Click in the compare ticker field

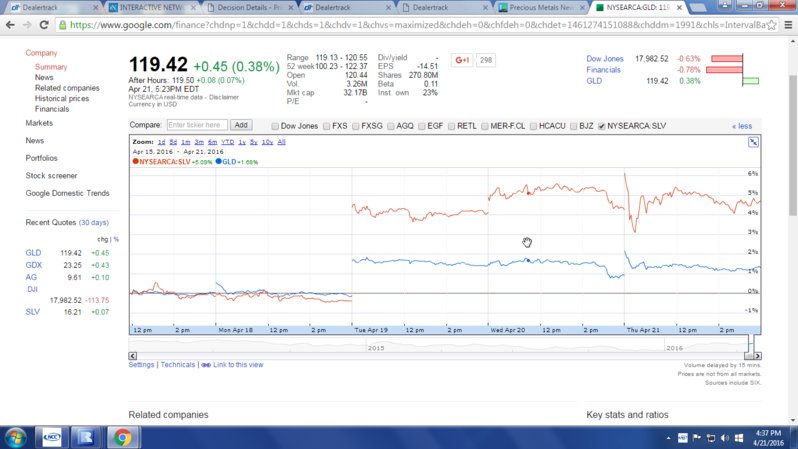(197, 125)
